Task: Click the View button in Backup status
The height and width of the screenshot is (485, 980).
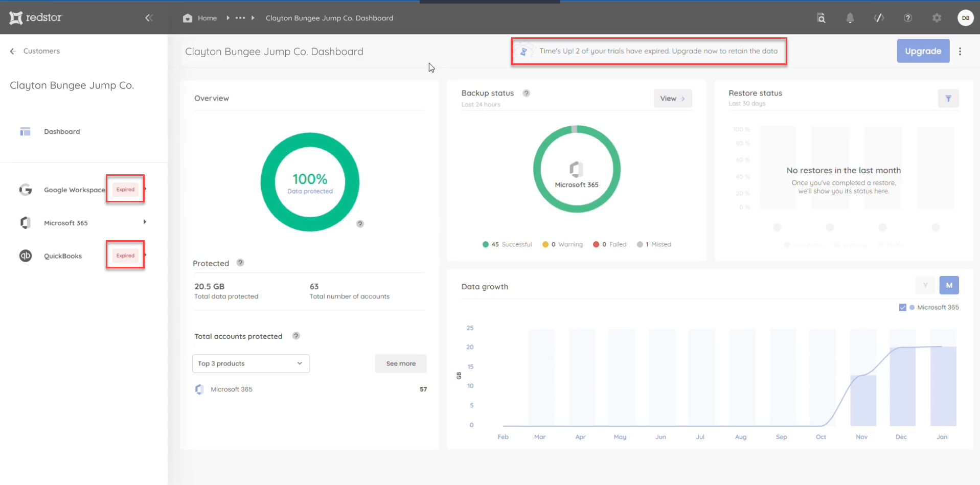Action: [673, 99]
